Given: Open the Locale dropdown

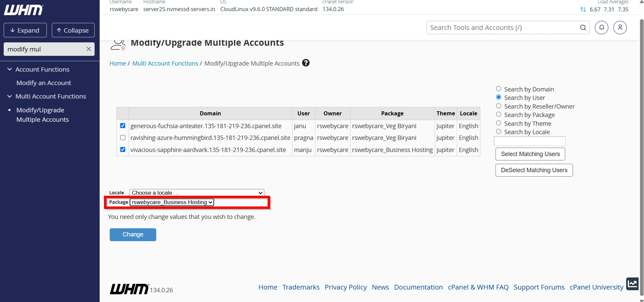Looking at the screenshot, I should (x=197, y=193).
